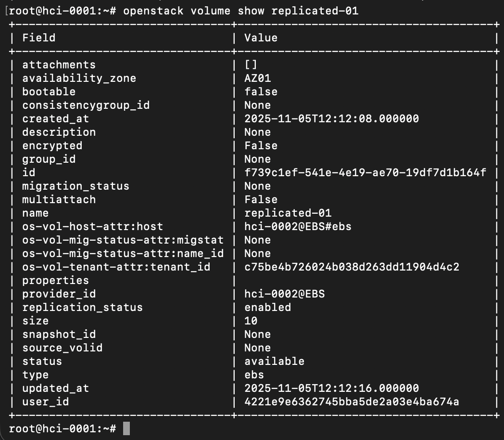Click the 'openstack volume show replicated-01' command text
This screenshot has width=504, height=440.
tap(240, 11)
